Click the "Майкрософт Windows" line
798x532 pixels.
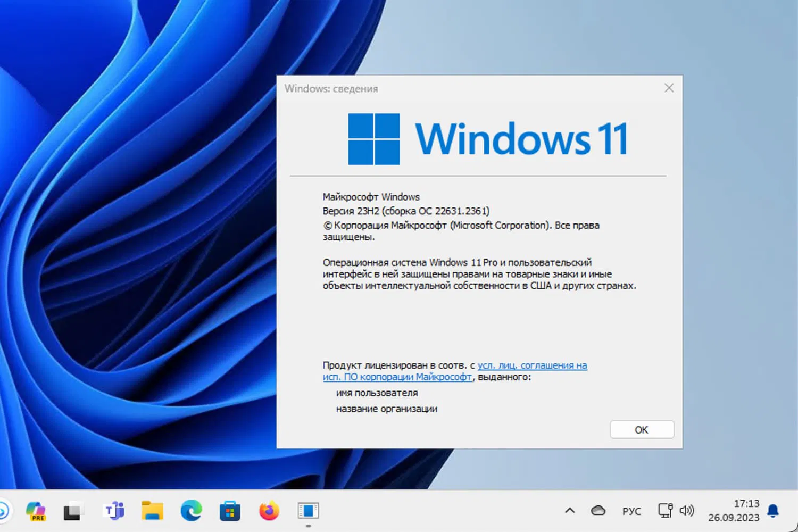[371, 197]
